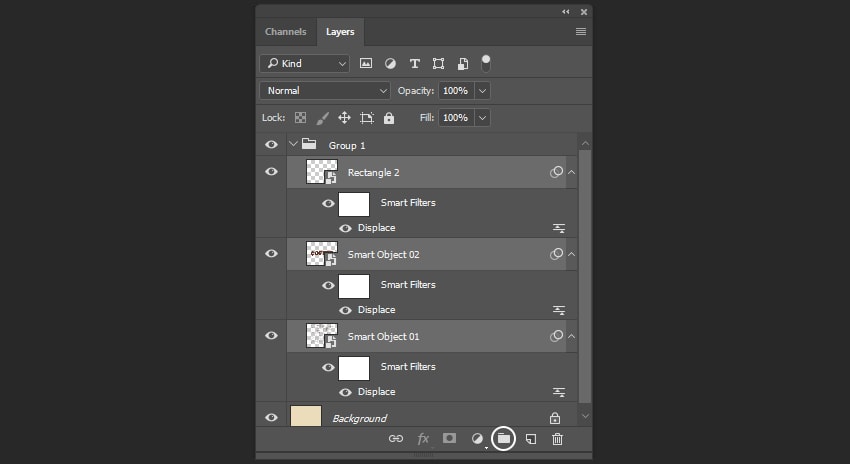Toggle Displace filter visibility under Rectangle 2

click(345, 228)
